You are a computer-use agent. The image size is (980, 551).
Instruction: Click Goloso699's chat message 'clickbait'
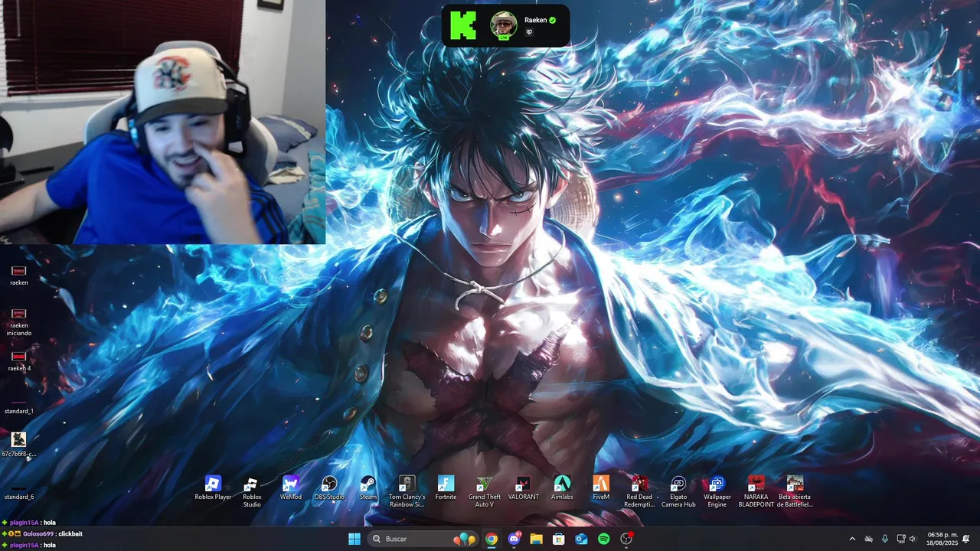pos(70,533)
